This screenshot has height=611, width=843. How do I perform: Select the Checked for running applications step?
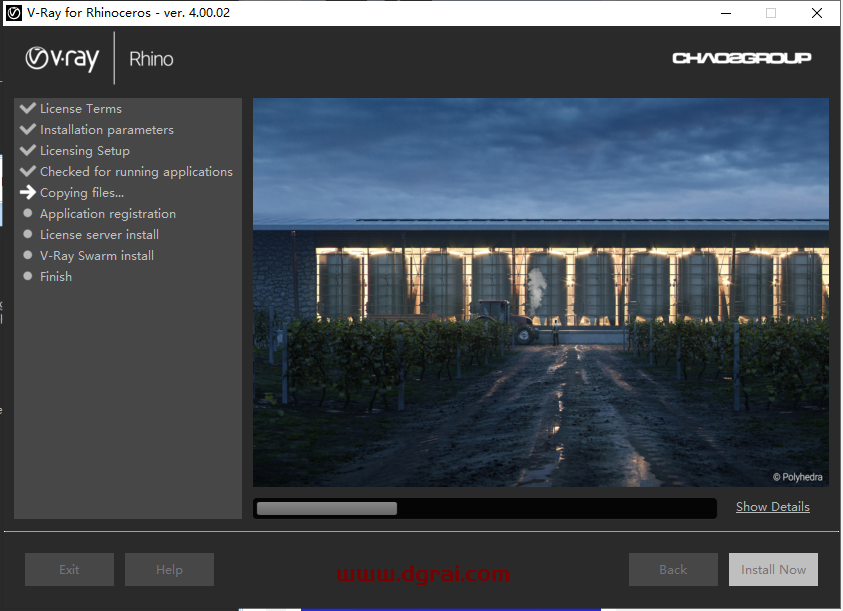tap(136, 172)
